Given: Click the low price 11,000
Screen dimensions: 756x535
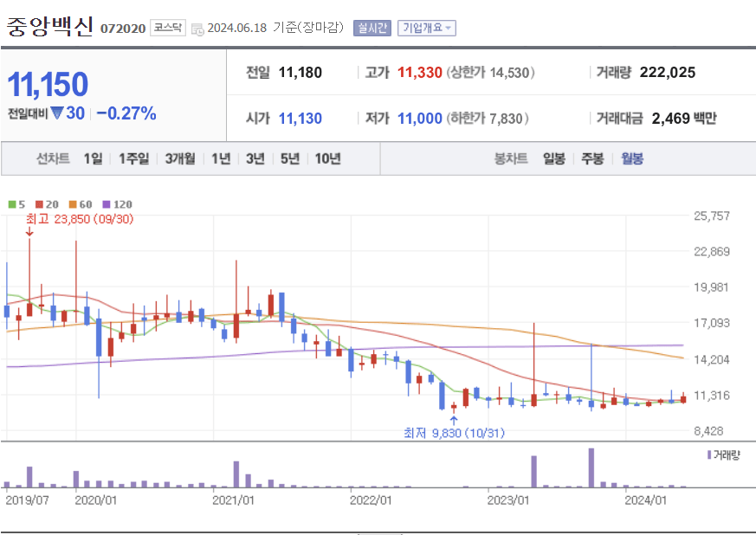Looking at the screenshot, I should 419,119.
